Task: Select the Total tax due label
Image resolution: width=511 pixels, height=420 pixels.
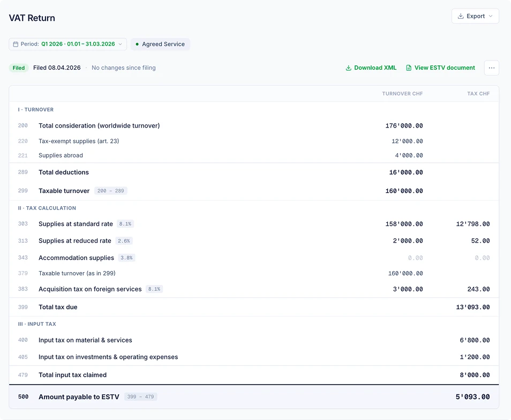Action: click(x=58, y=307)
